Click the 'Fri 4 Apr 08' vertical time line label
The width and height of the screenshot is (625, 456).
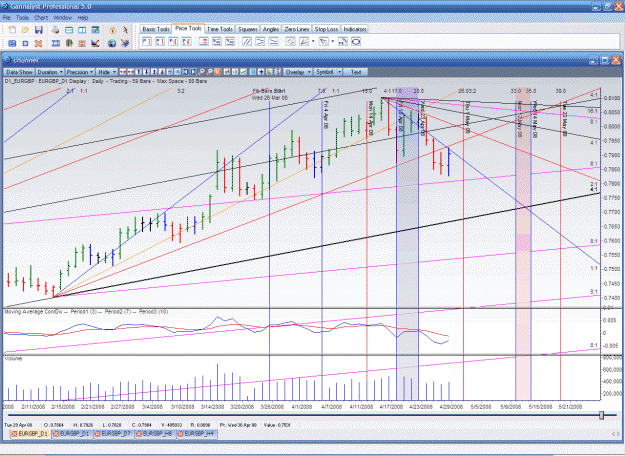pos(326,114)
